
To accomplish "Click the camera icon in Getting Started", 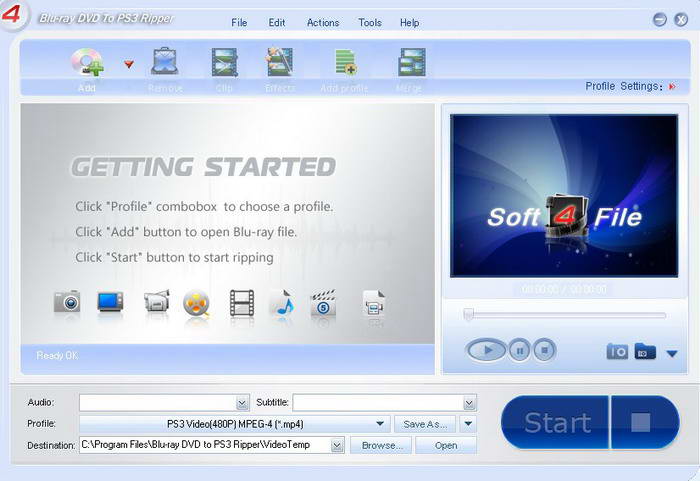I will (x=67, y=302).
